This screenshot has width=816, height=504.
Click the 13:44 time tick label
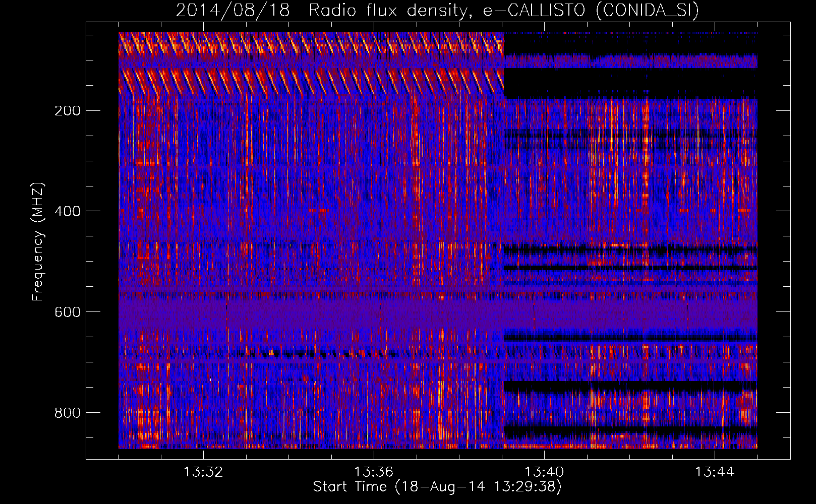pos(715,472)
